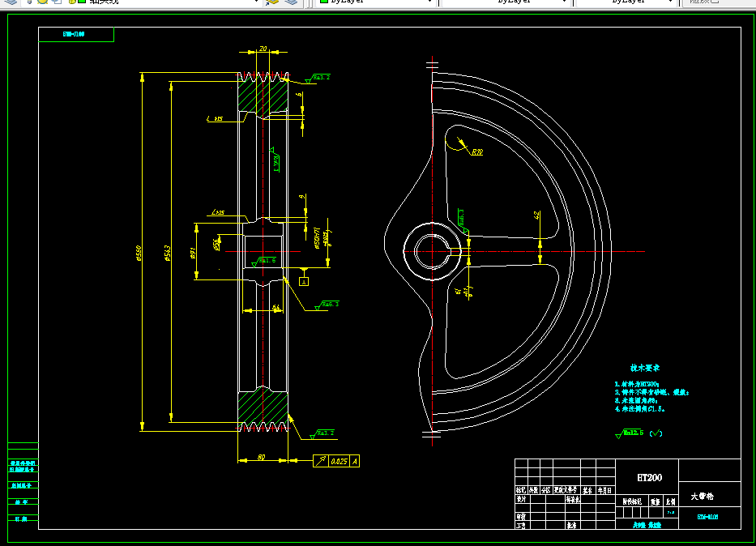Select the R20 radius dimension
Screen dimensions: 756x546
tap(476, 152)
